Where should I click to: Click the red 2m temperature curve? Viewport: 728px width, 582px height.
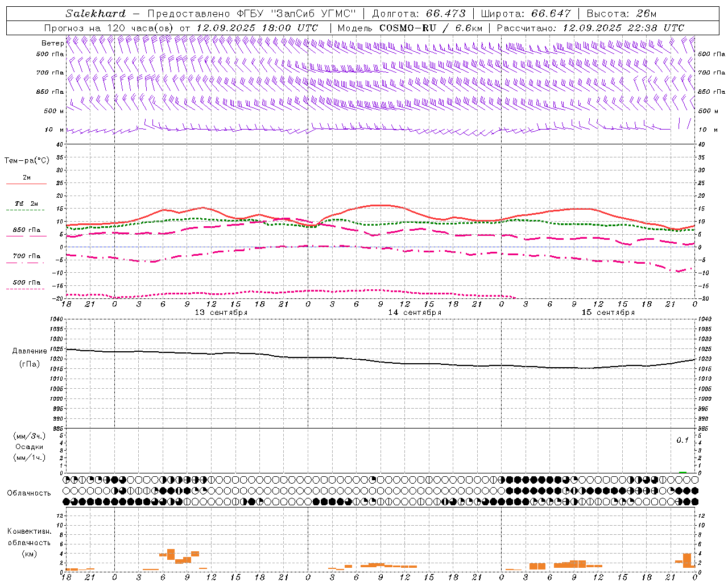[x=380, y=205]
